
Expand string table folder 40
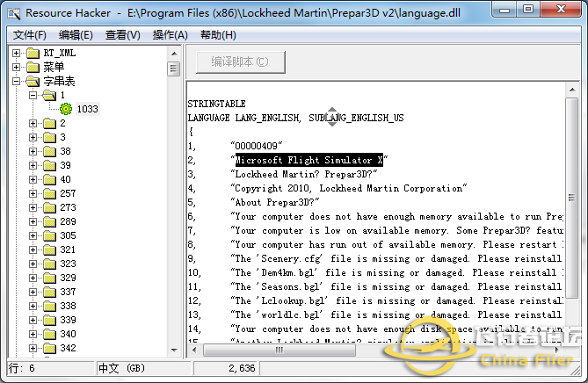(33, 179)
